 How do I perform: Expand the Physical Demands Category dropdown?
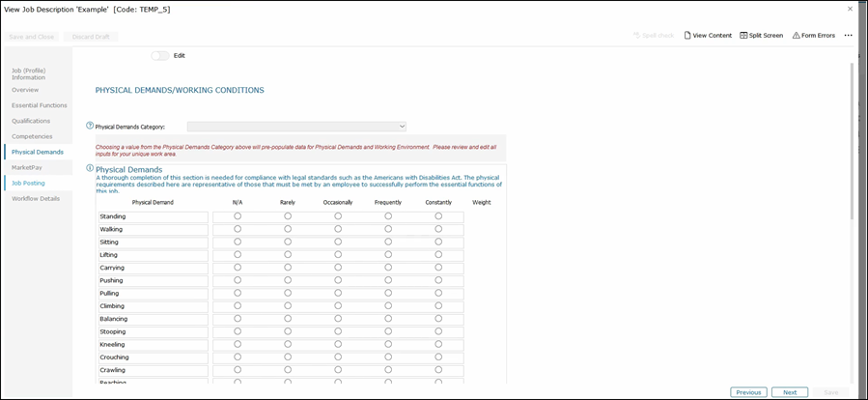(296, 127)
